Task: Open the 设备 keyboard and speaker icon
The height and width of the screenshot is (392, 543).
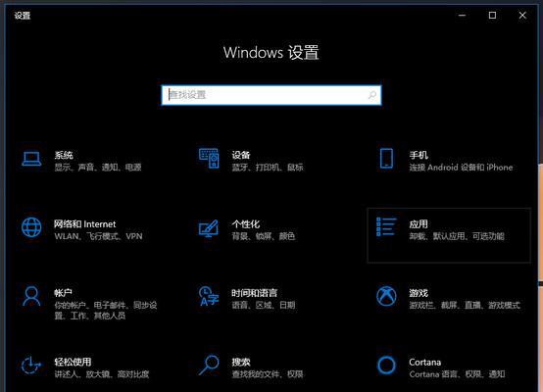Action: (x=209, y=158)
